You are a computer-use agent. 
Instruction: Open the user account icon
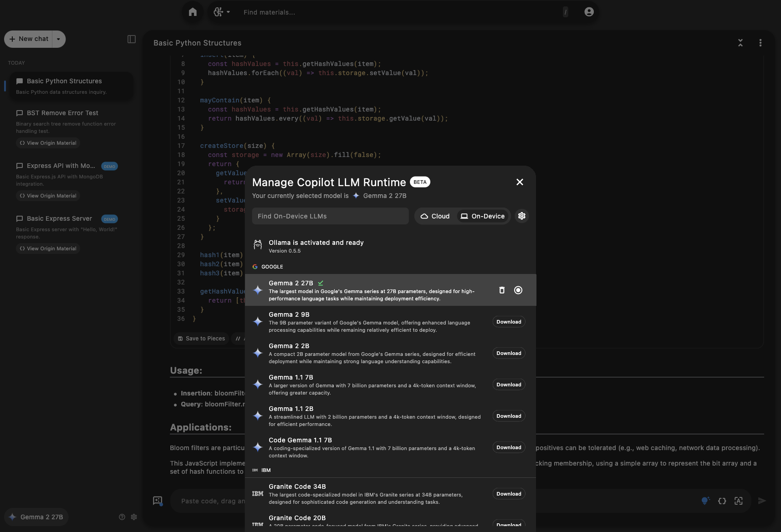[x=589, y=12]
